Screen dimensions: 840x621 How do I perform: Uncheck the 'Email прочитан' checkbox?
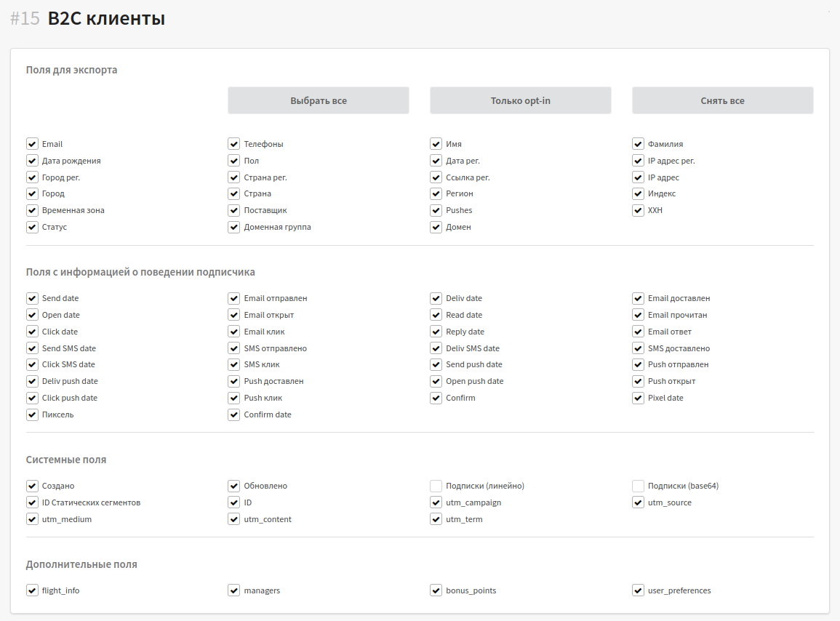point(638,315)
